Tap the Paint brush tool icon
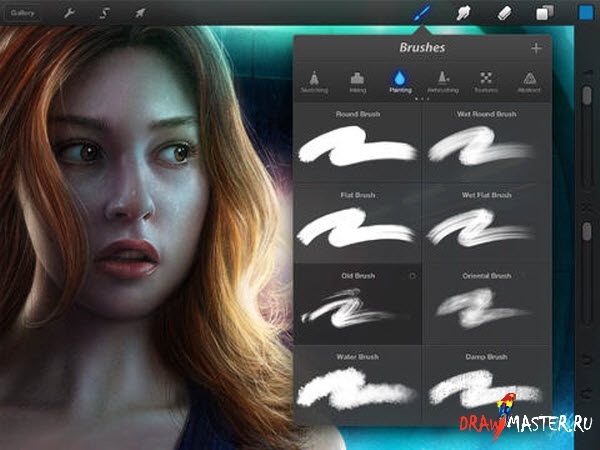 coord(421,13)
